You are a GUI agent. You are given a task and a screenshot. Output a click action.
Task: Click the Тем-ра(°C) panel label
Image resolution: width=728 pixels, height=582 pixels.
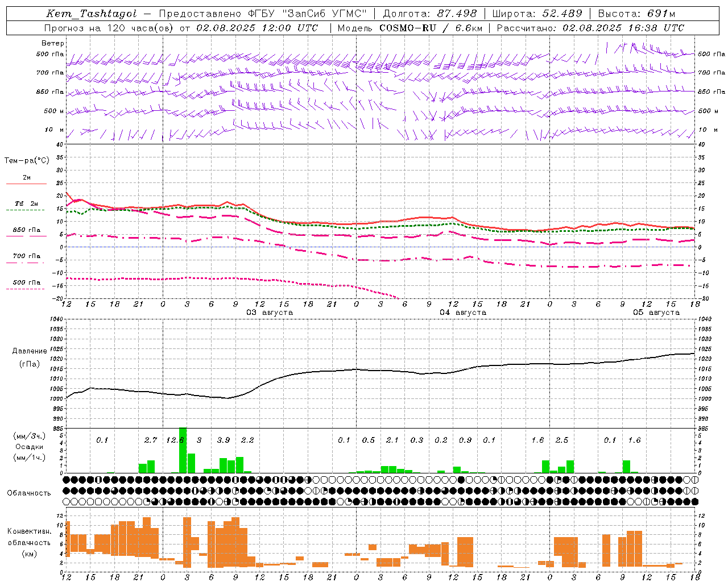point(27,161)
